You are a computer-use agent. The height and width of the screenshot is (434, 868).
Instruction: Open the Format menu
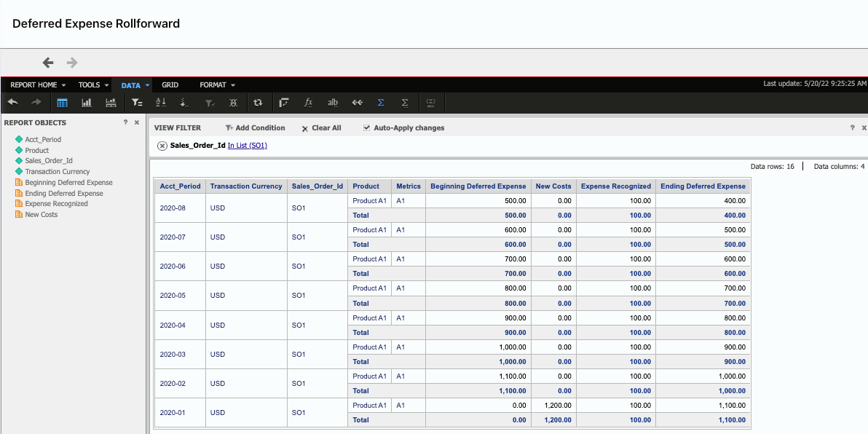(x=218, y=85)
